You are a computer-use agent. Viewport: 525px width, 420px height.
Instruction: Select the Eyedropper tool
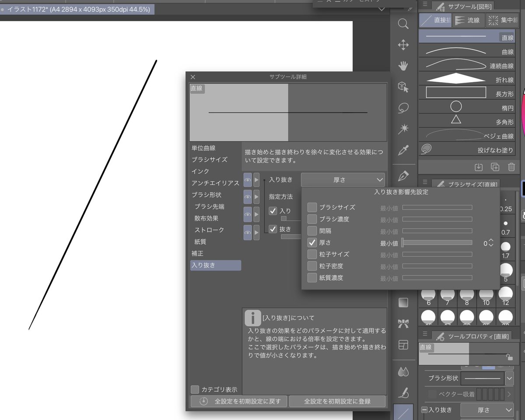click(403, 150)
